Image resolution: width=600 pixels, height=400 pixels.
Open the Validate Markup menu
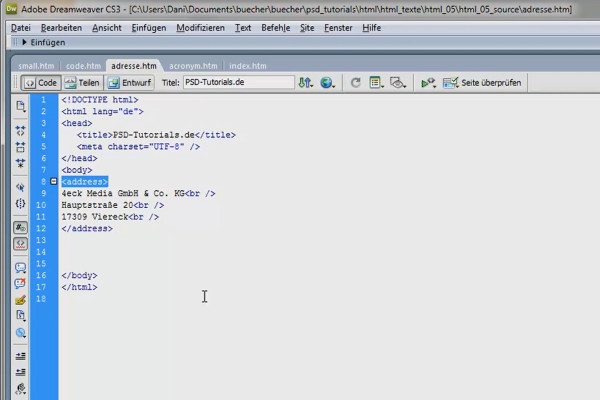pos(428,83)
